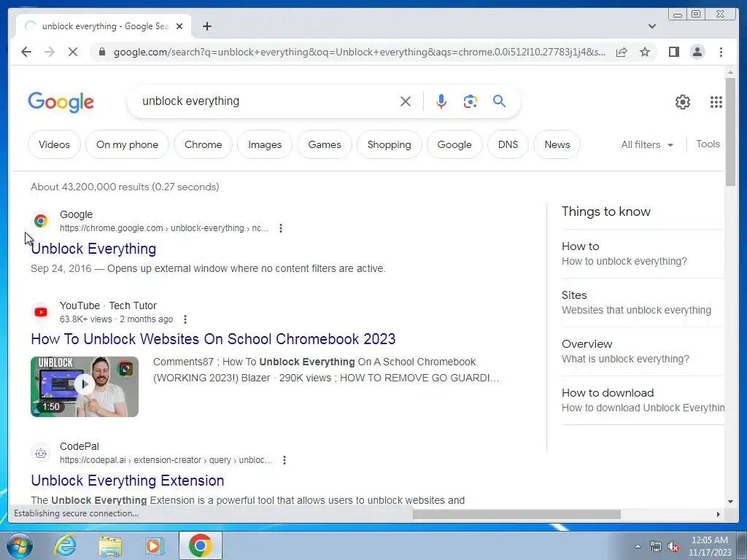This screenshot has width=747, height=560.
Task: Open the How to unblock everything topic
Action: coord(642,253)
